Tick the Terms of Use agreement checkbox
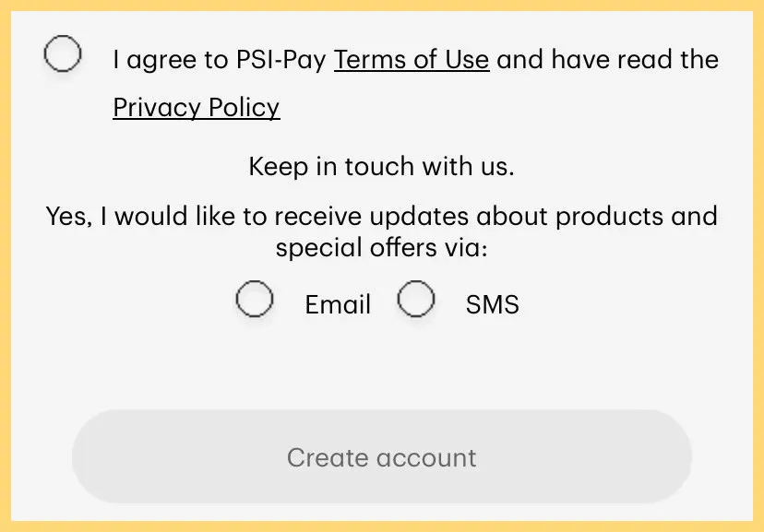The width and height of the screenshot is (764, 532). 63,55
